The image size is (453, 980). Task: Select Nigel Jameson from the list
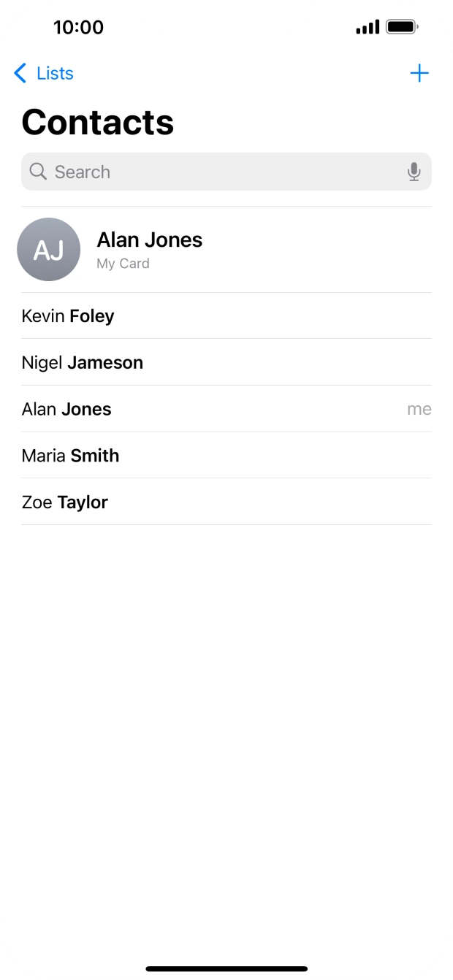point(83,362)
